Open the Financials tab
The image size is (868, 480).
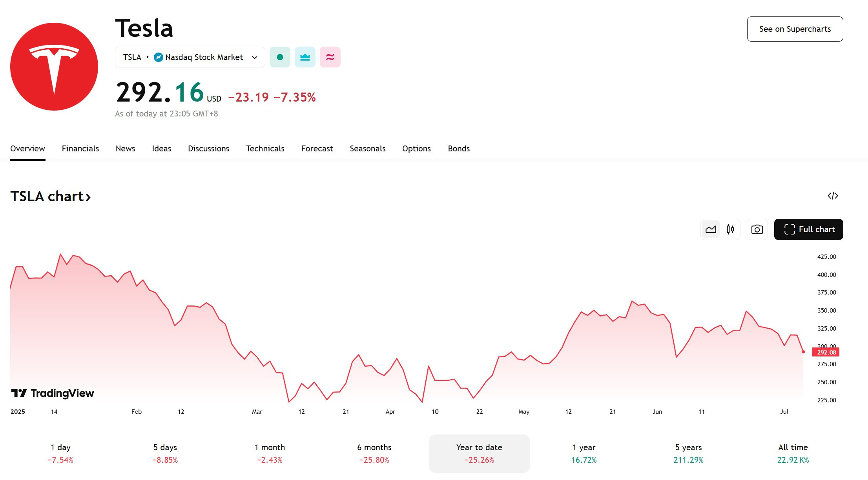tap(80, 149)
